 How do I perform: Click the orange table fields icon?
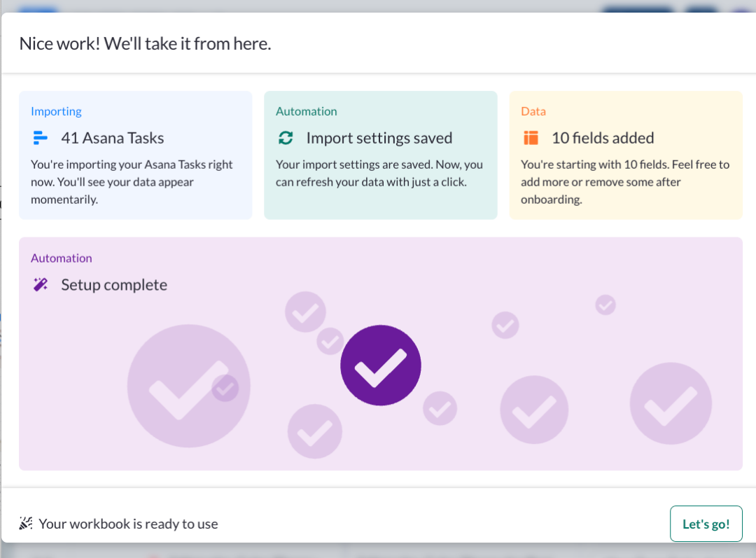coord(531,138)
